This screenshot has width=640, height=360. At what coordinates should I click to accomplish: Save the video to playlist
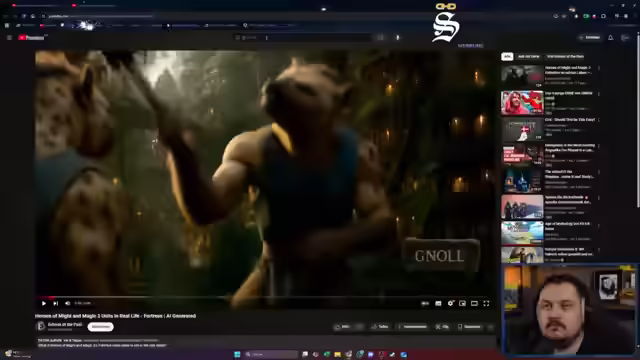pos(470,327)
